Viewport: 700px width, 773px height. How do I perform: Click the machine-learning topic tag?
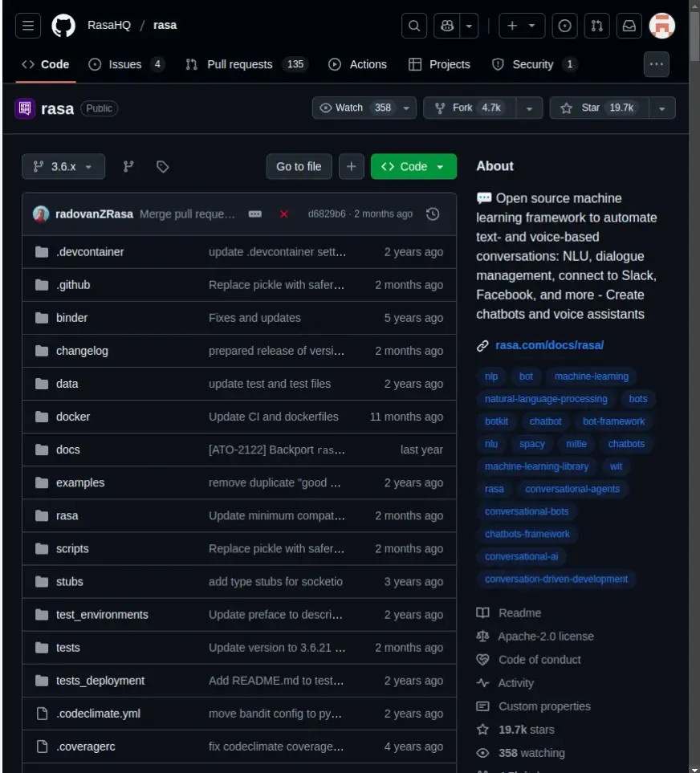(592, 376)
